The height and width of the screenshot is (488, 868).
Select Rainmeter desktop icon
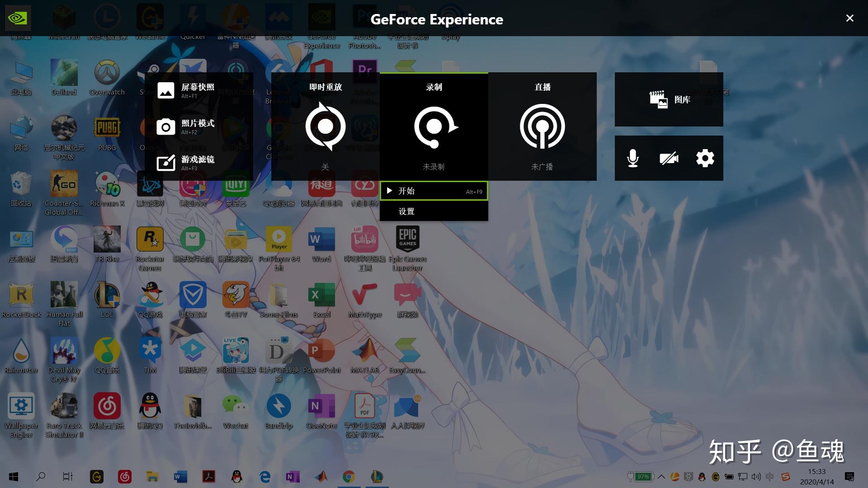coord(21,356)
